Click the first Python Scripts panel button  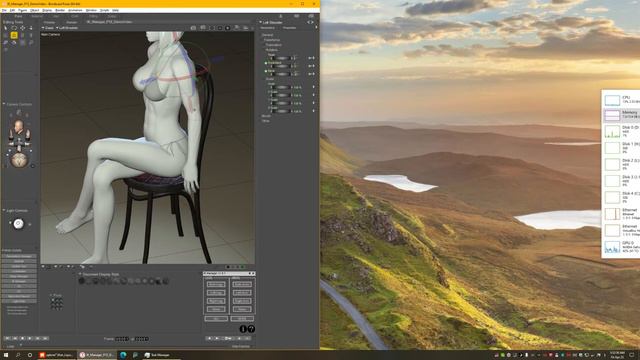click(x=19, y=256)
